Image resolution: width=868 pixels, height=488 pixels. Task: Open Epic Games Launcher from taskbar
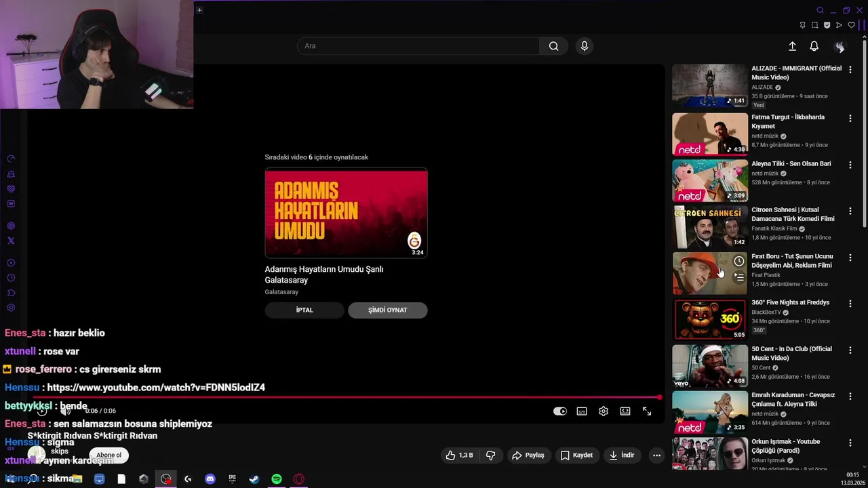point(232,479)
